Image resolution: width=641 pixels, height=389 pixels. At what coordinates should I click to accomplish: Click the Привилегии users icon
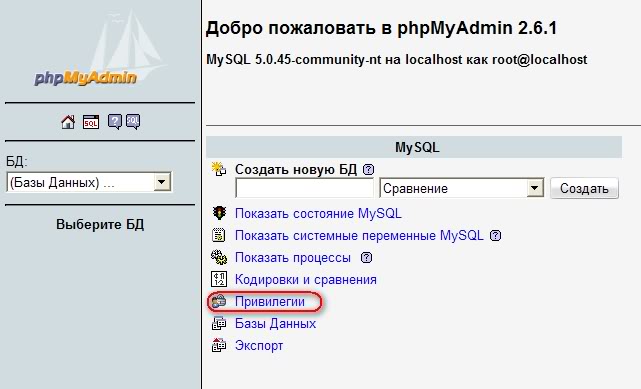[219, 302]
